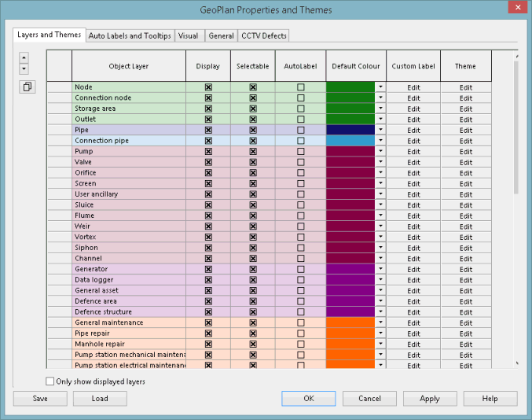Click dark blue colour swatch for Pipe
Image resolution: width=532 pixels, height=420 pixels.
coord(350,130)
